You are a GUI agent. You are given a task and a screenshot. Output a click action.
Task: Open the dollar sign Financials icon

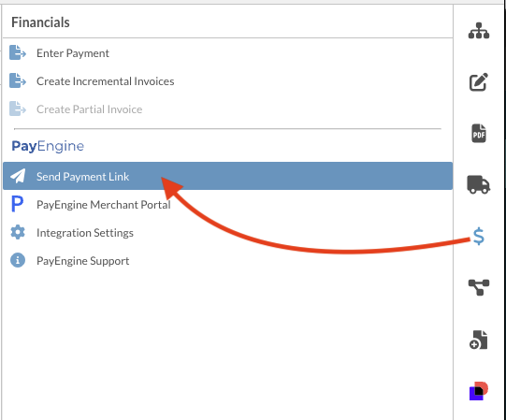click(479, 236)
